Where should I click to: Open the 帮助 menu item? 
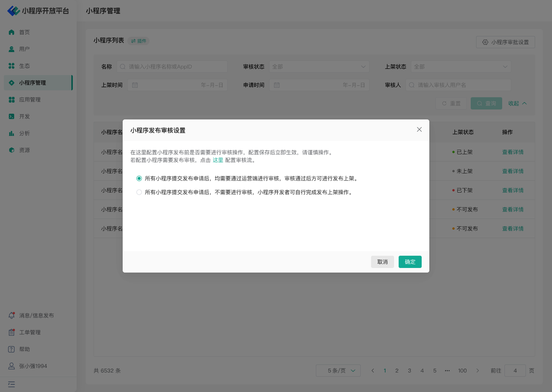click(x=25, y=349)
